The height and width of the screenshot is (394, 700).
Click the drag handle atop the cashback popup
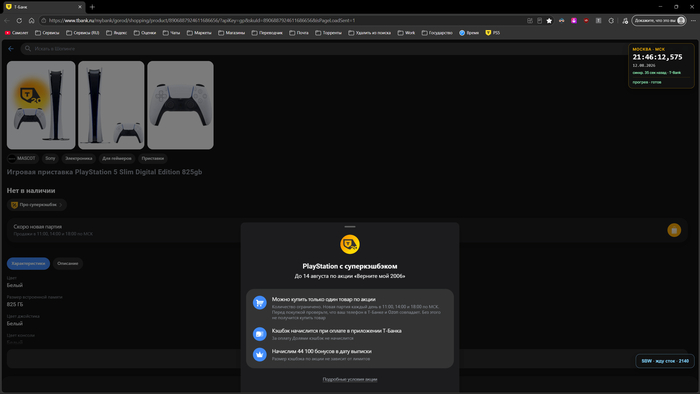click(x=350, y=227)
